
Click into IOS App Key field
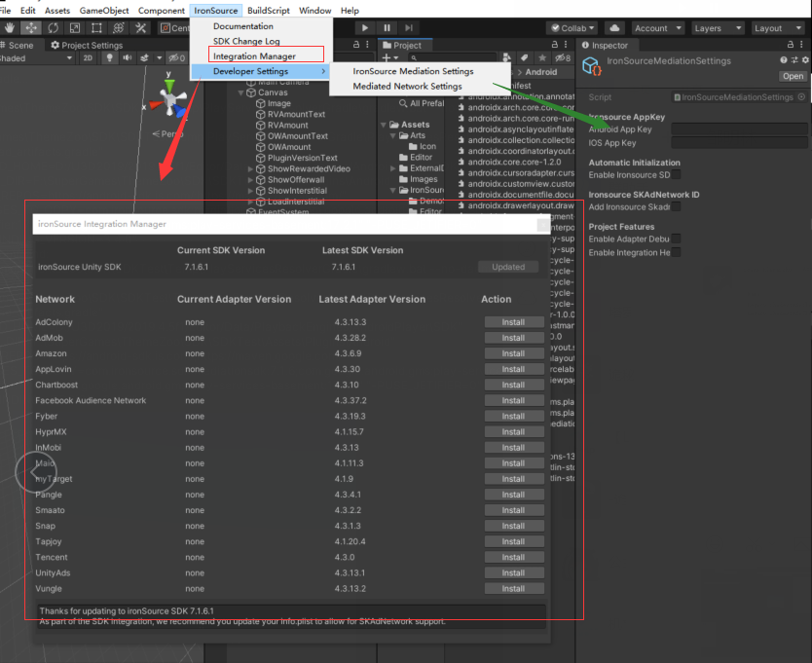(x=739, y=142)
